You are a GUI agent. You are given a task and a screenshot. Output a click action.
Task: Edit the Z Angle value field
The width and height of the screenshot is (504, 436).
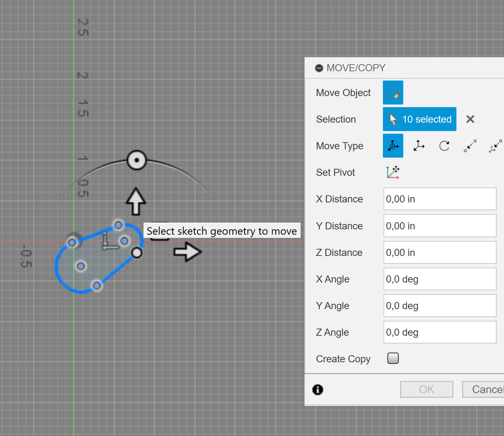(x=439, y=332)
